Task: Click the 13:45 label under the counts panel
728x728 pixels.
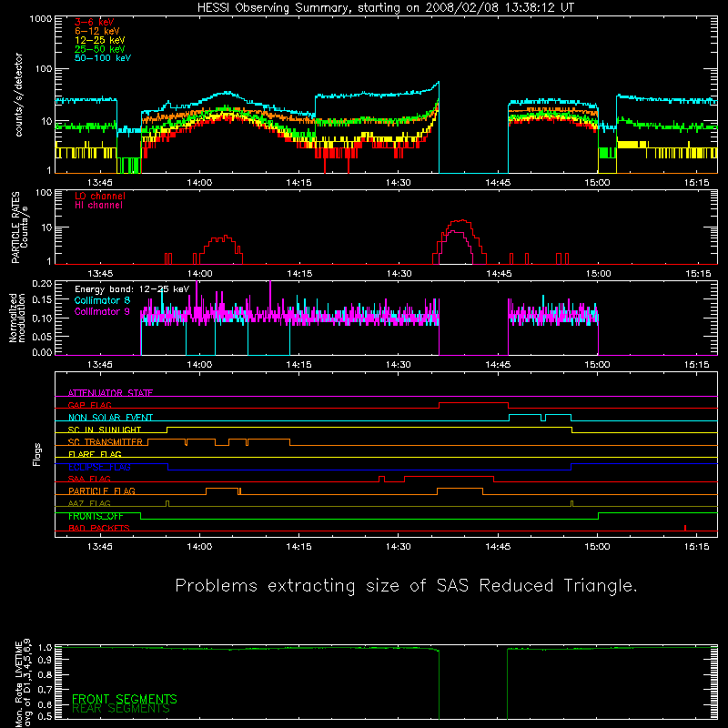Action: click(100, 183)
